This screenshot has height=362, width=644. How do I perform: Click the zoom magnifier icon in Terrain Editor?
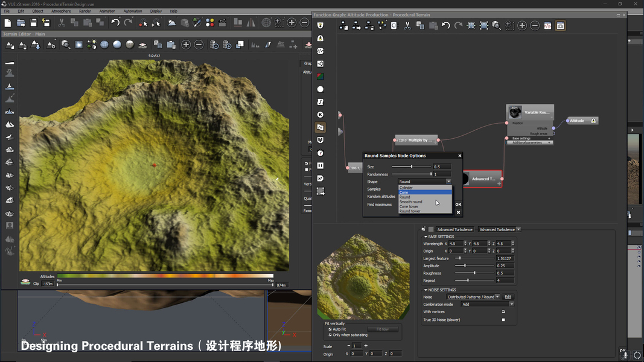coord(65,45)
